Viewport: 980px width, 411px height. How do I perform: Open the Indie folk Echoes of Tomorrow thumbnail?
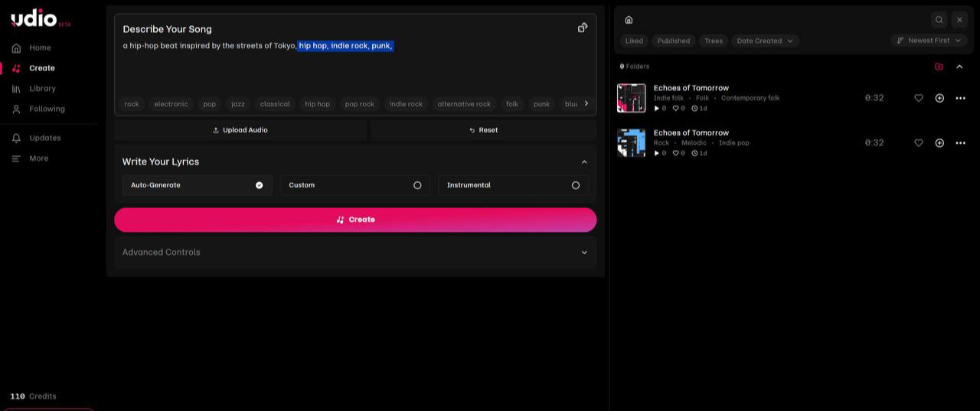tap(632, 98)
